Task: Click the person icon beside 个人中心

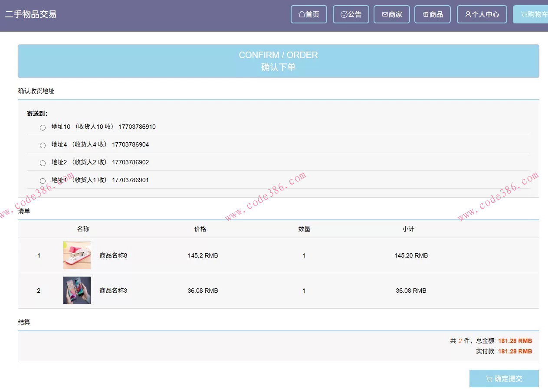Action: pyautogui.click(x=468, y=14)
